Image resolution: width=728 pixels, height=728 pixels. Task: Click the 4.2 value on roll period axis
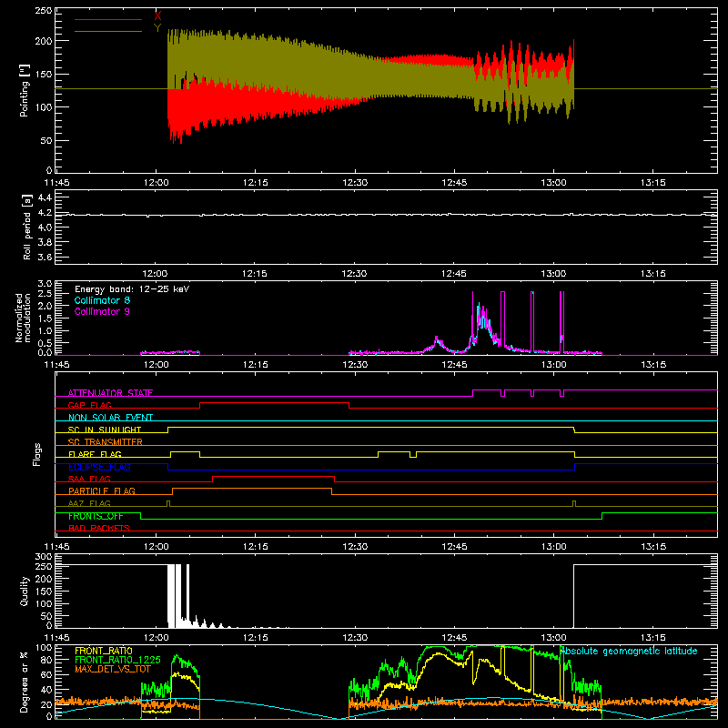tap(45, 213)
